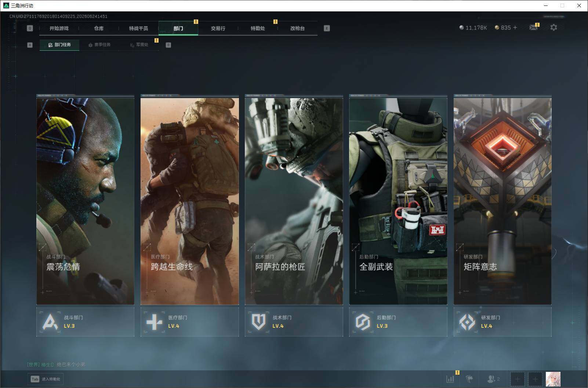This screenshot has height=388, width=588.
Task: Open the 特勤处 tab
Action: coord(258,28)
